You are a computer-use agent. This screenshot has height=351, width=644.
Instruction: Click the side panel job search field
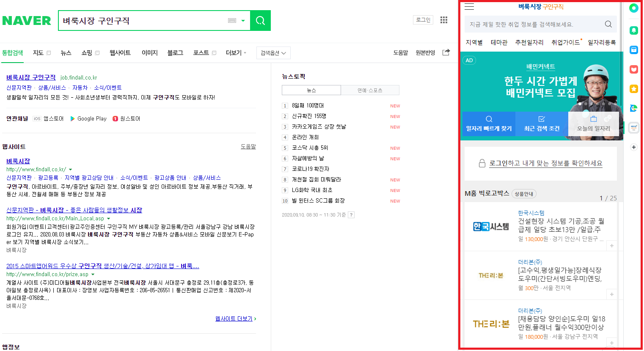point(540,24)
